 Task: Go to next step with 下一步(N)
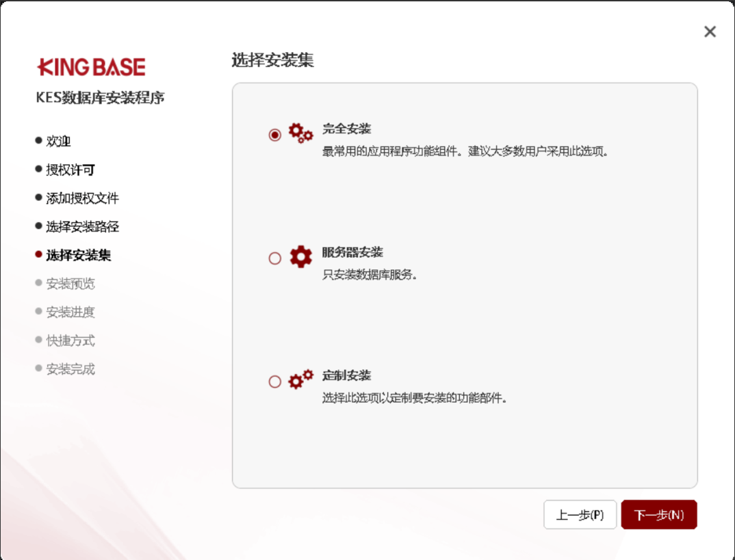point(658,515)
